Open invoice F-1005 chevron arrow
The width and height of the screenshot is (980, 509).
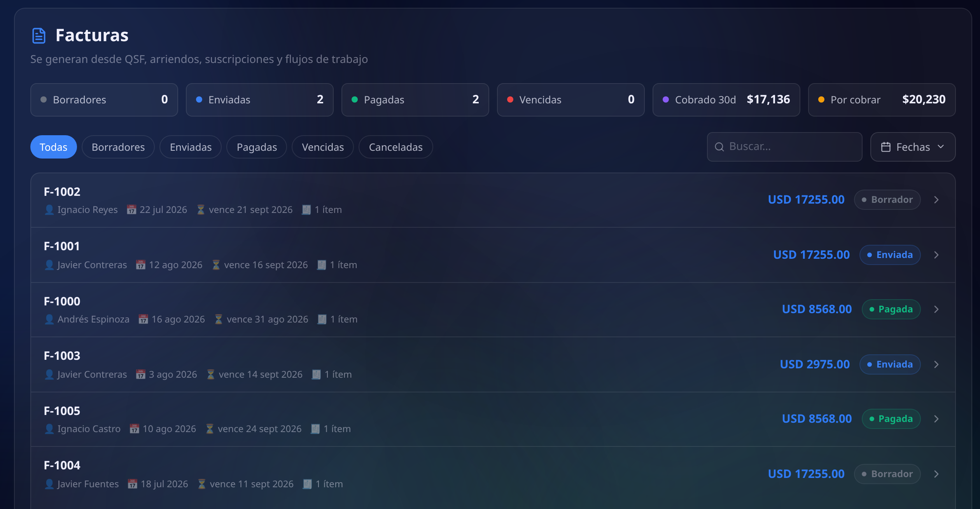click(x=936, y=419)
